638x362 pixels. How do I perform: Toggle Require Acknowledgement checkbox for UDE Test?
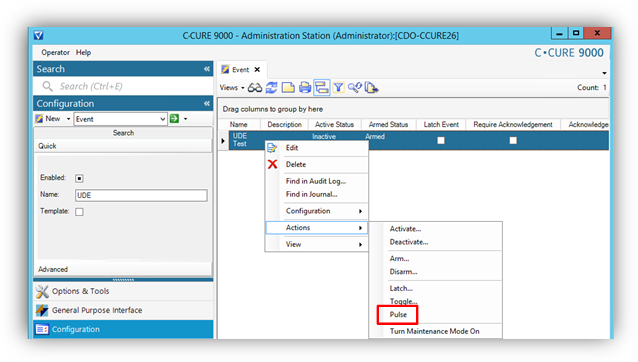[513, 140]
